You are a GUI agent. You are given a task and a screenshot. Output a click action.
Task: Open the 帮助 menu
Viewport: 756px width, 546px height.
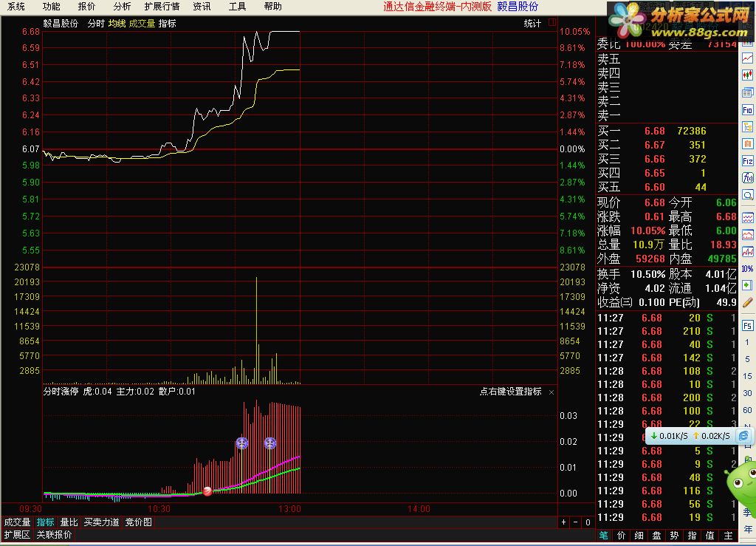click(x=273, y=7)
